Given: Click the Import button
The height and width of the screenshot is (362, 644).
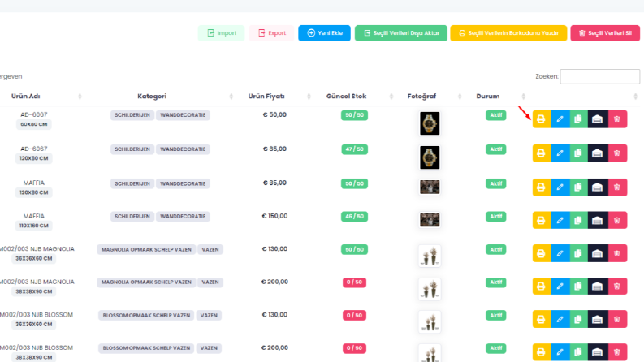Looking at the screenshot, I should coord(222,32).
